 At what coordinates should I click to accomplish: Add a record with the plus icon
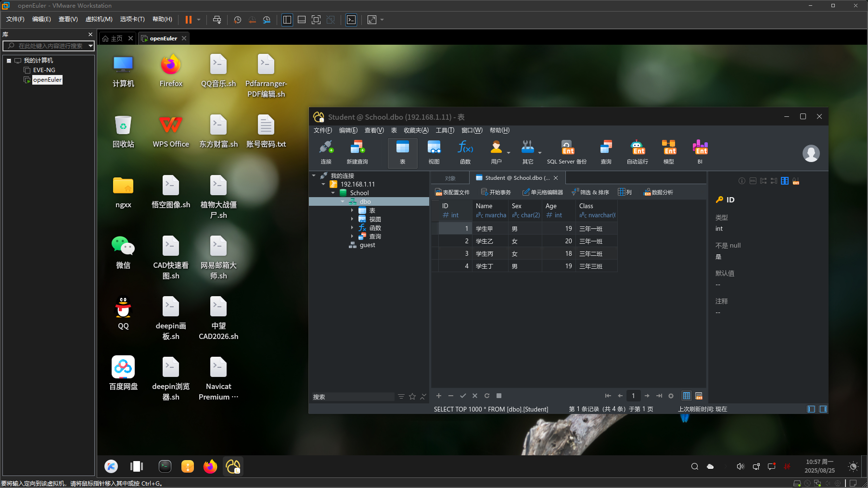click(x=439, y=396)
